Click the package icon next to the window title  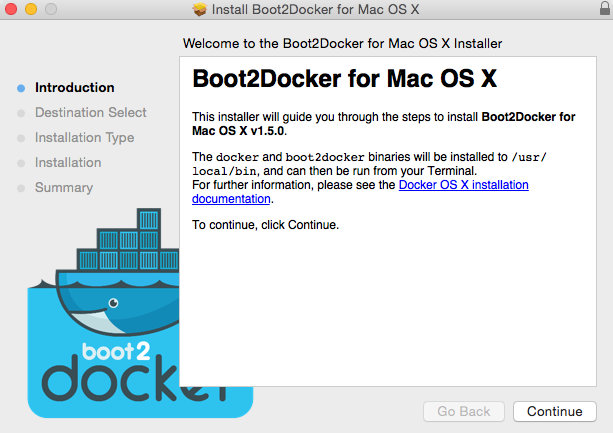coord(199,9)
